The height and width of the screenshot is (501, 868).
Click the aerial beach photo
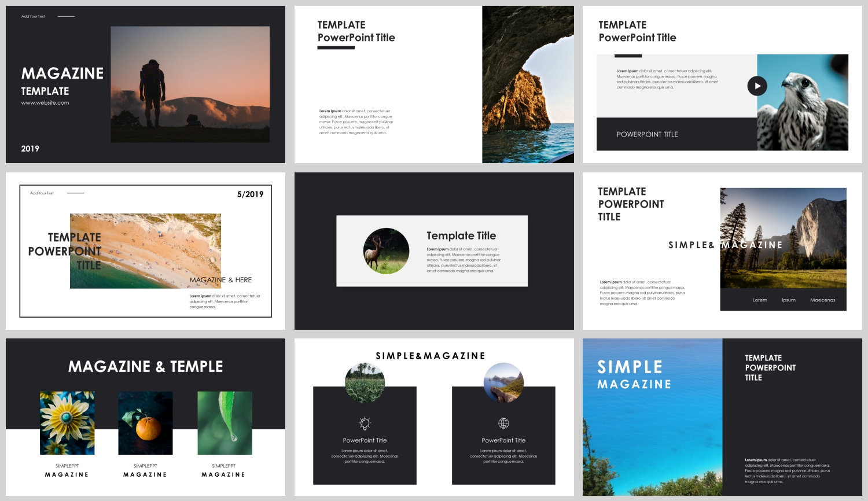(x=145, y=251)
